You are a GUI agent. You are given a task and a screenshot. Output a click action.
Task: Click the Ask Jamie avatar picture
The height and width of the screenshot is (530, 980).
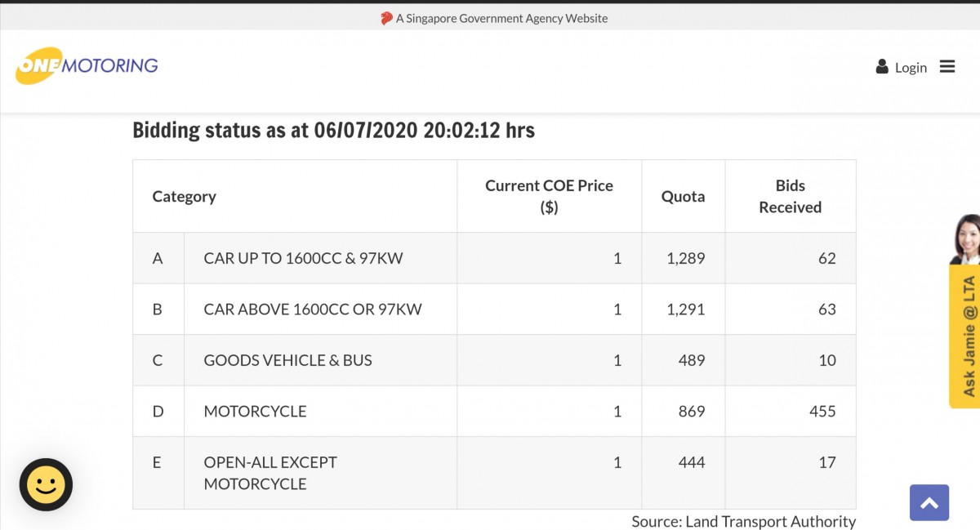pos(965,239)
